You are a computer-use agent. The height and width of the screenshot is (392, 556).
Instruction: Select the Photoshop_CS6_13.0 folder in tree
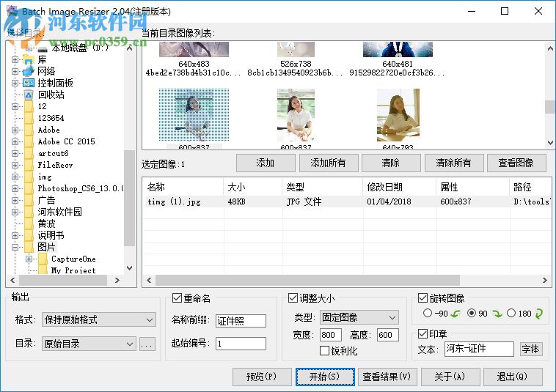pos(81,188)
